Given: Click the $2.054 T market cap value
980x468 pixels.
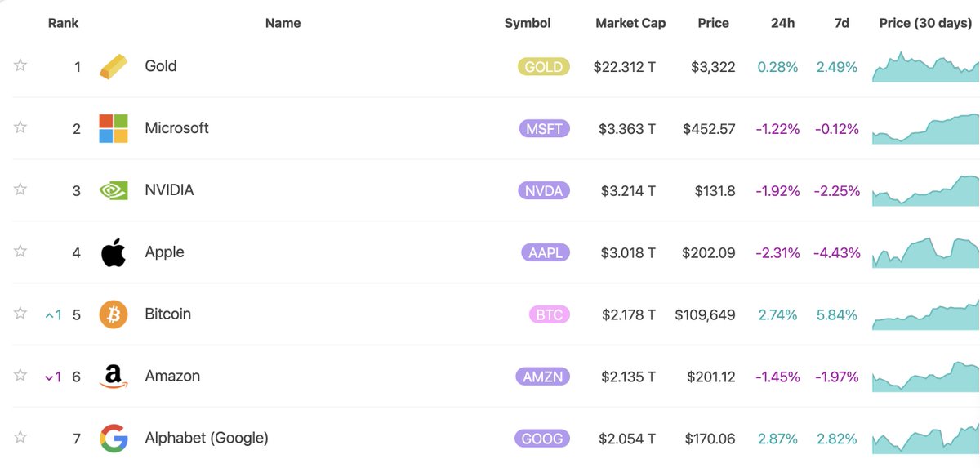Looking at the screenshot, I should tap(629, 439).
